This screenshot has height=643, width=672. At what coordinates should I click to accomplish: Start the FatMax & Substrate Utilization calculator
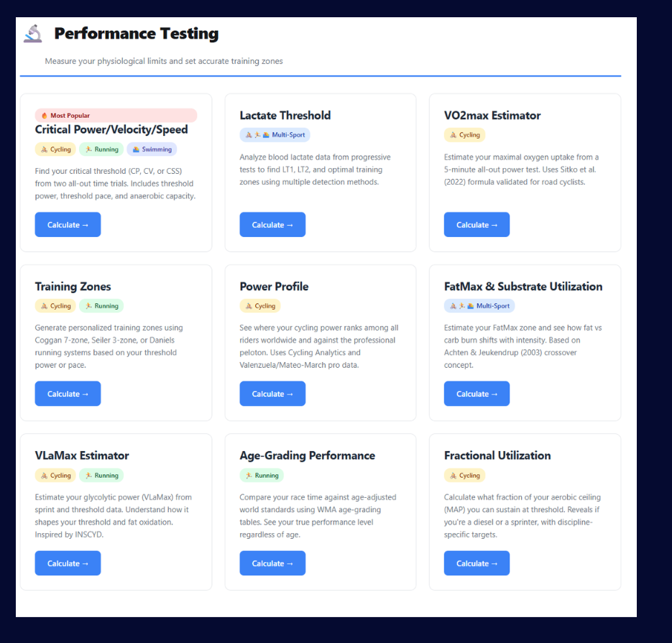click(477, 394)
